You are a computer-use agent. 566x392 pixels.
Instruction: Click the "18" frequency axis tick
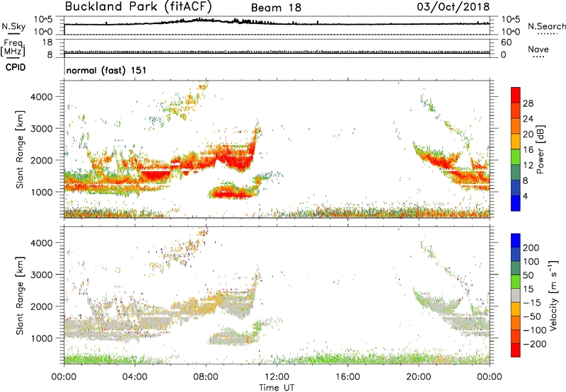point(47,42)
